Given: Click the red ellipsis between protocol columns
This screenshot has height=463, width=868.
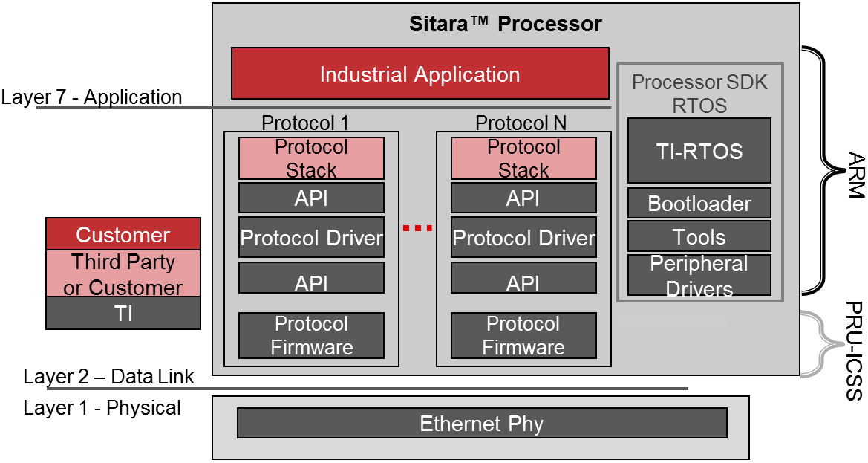Looking at the screenshot, I should click(x=417, y=228).
